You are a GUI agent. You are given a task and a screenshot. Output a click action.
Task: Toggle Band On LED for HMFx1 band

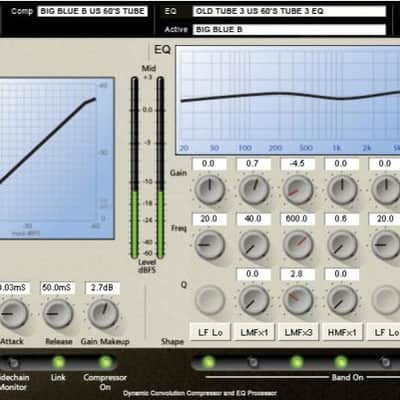(341, 362)
